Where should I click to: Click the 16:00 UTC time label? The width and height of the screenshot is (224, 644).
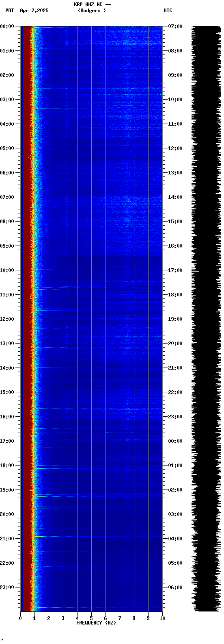pyautogui.click(x=175, y=246)
